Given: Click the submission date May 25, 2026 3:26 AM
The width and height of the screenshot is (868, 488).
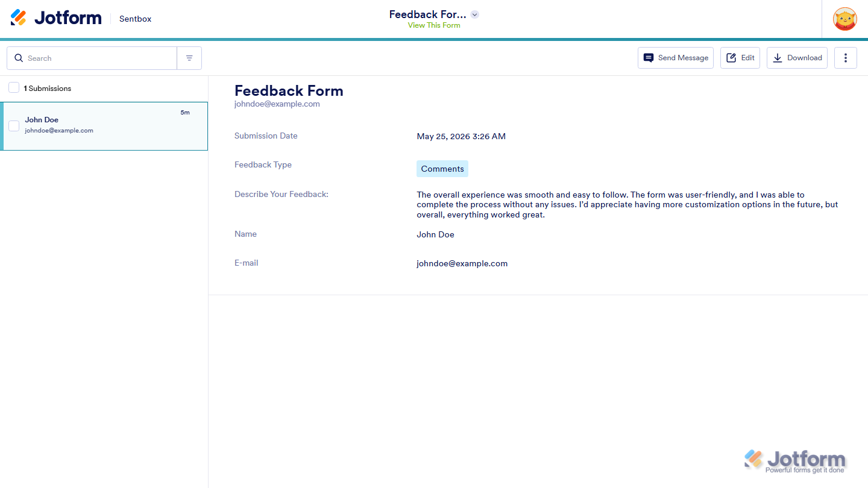Looking at the screenshot, I should click(461, 136).
